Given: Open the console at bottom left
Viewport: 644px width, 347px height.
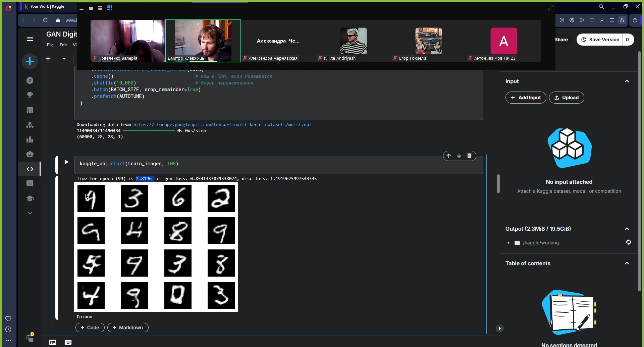Looking at the screenshot, I should (x=53, y=342).
